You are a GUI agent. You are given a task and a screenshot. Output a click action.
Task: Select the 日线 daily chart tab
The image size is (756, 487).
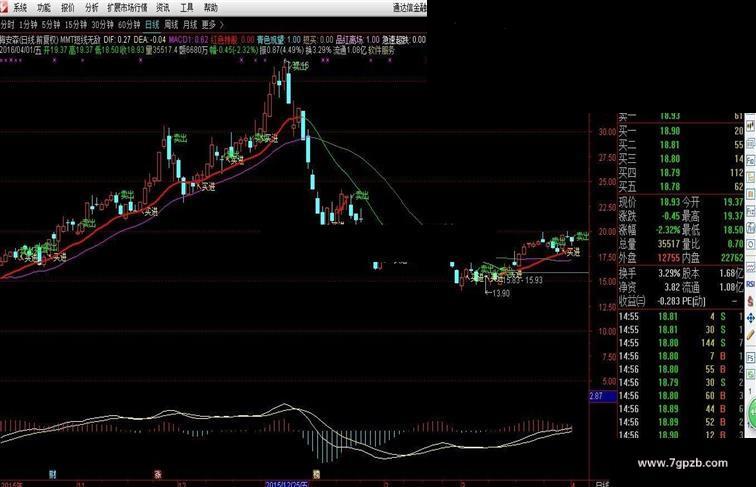click(x=152, y=24)
